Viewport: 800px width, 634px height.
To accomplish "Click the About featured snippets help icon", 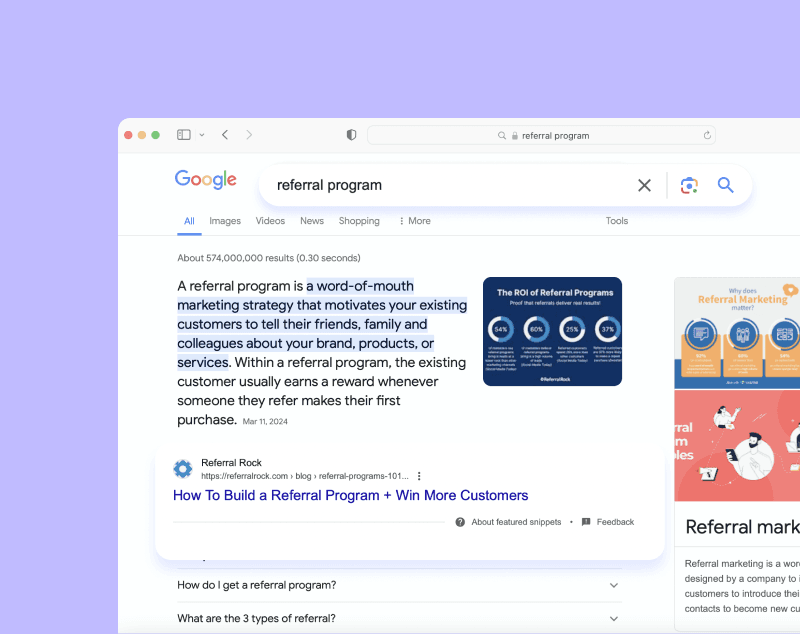I will pyautogui.click(x=460, y=522).
